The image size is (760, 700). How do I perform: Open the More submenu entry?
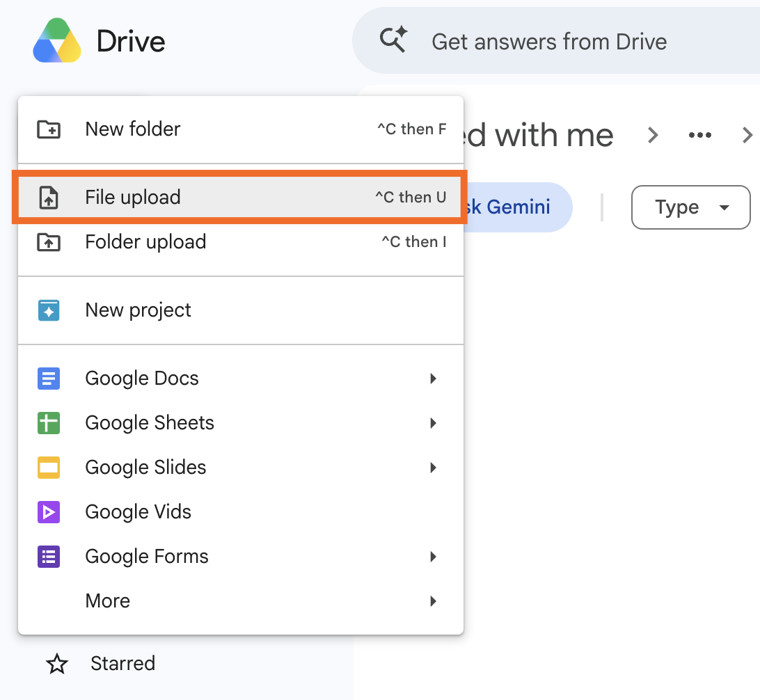[x=241, y=601]
